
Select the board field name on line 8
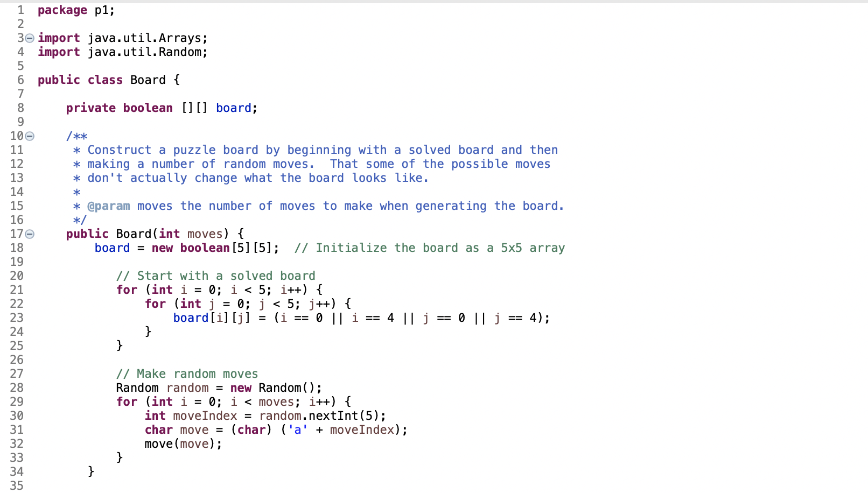coord(234,108)
